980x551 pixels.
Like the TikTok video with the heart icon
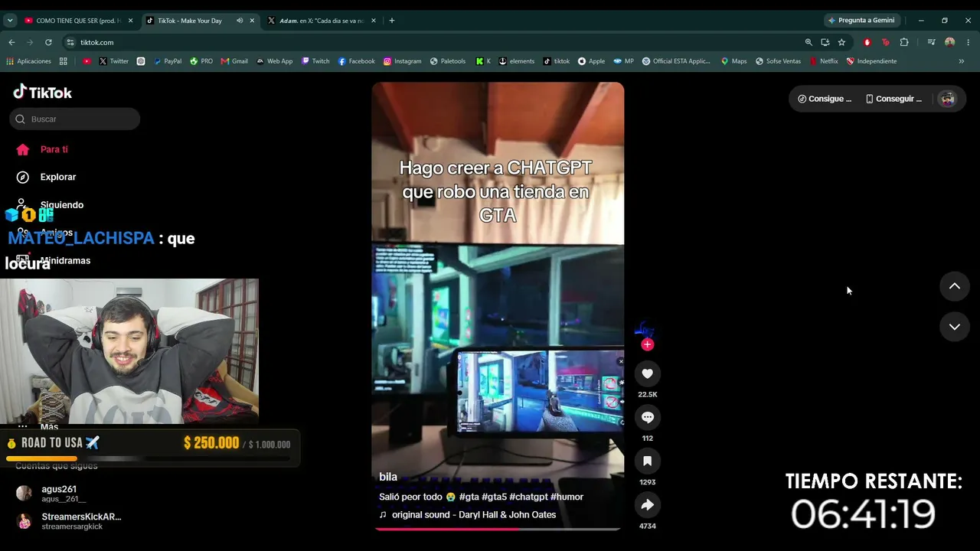[x=647, y=373]
